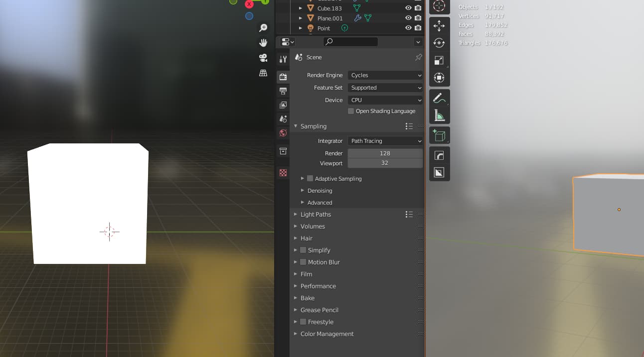Click the blue axis gizmo circle

pyautogui.click(x=249, y=16)
